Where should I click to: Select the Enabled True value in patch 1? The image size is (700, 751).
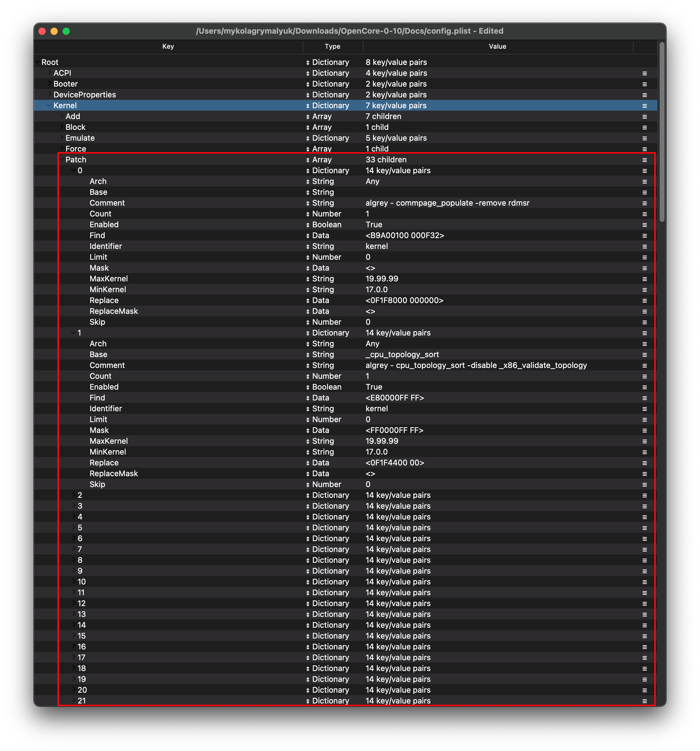374,387
